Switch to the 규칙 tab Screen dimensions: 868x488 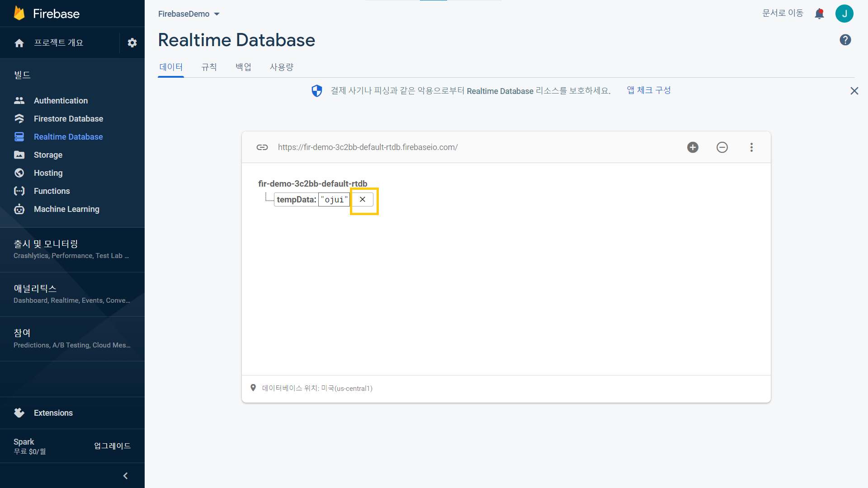[209, 67]
